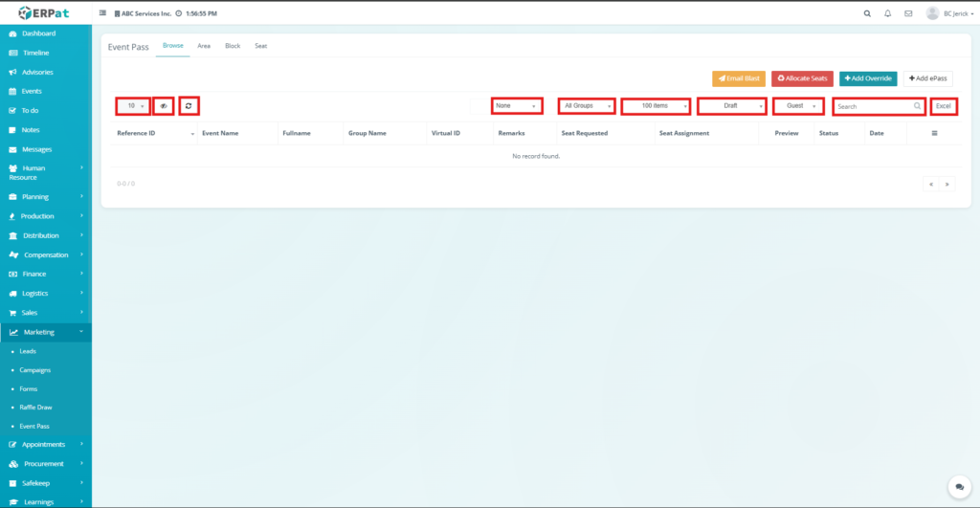Click the refresh table icon button
Viewport: 980px width, 508px height.
click(x=189, y=105)
